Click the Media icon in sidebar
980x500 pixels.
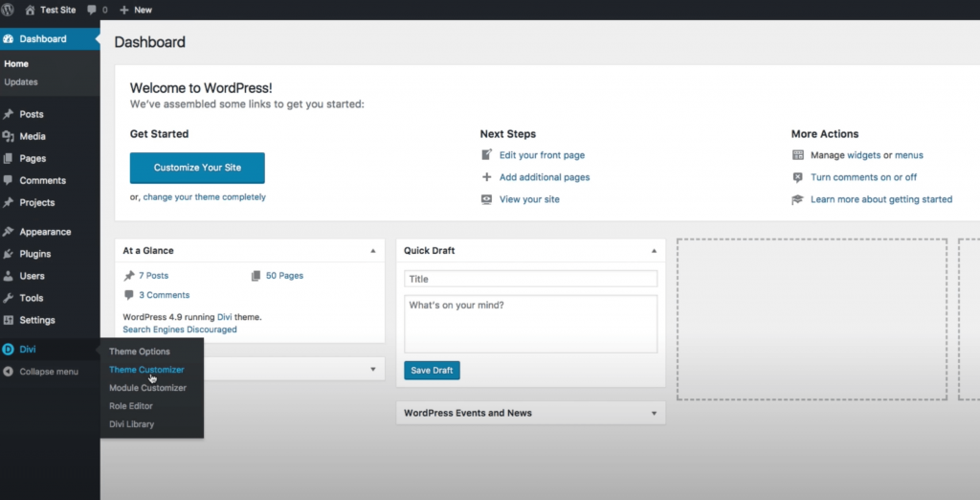pyautogui.click(x=8, y=136)
